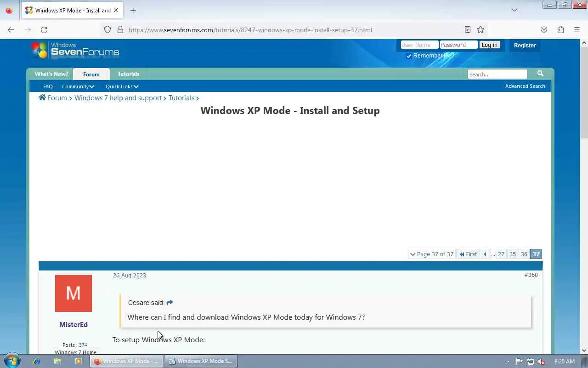Click the Password input field
Viewport: 588px width, 368px height.
[x=458, y=45]
